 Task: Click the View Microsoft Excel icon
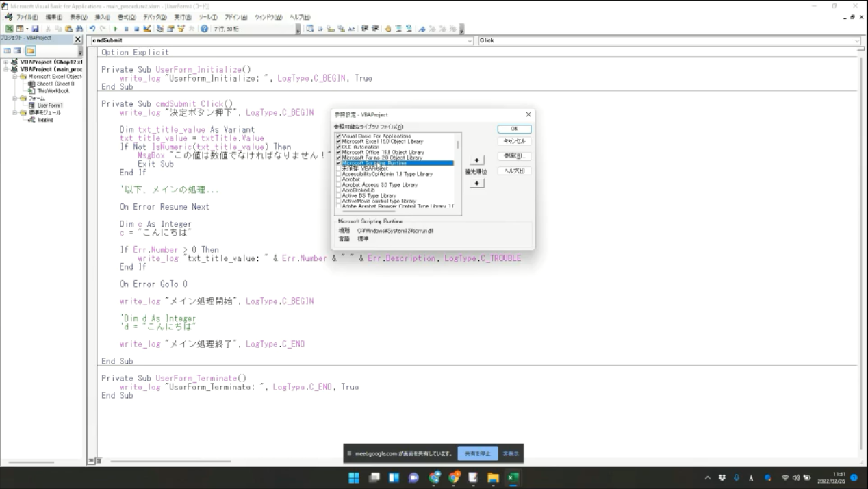click(10, 29)
